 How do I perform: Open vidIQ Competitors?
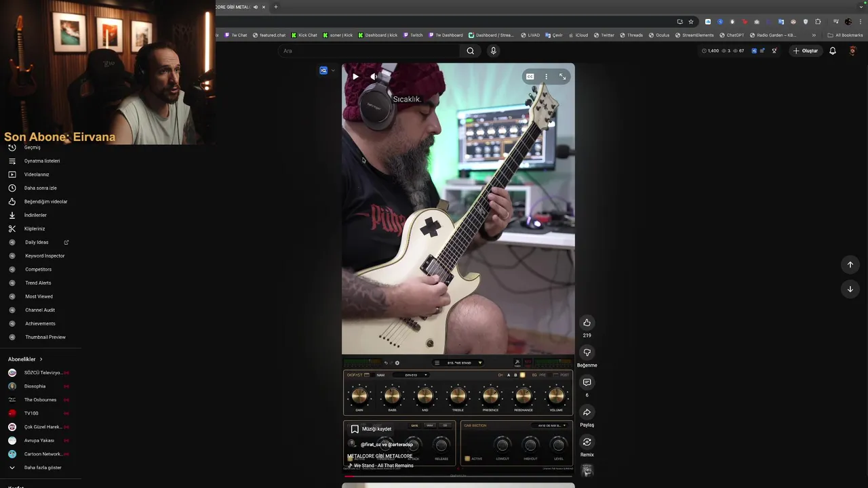(x=41, y=269)
